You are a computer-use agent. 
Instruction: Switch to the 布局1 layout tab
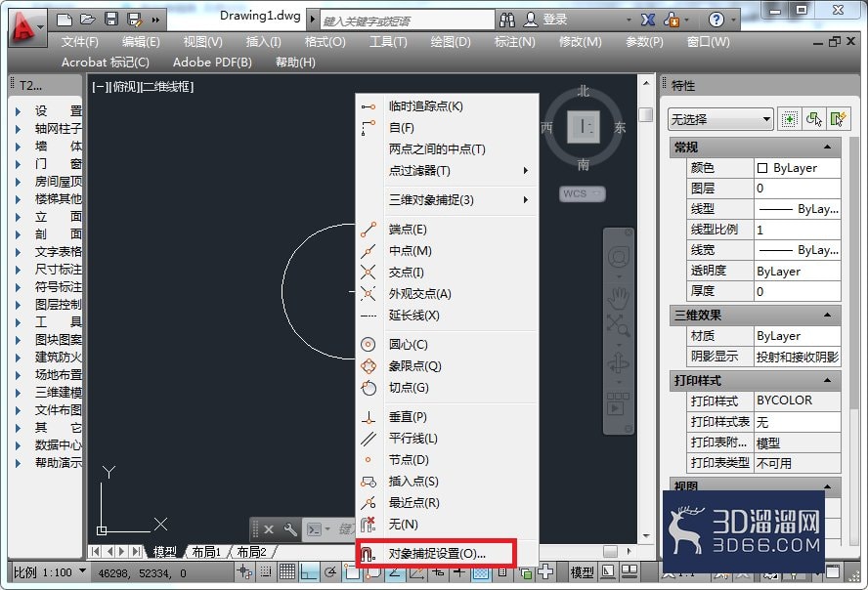206,551
